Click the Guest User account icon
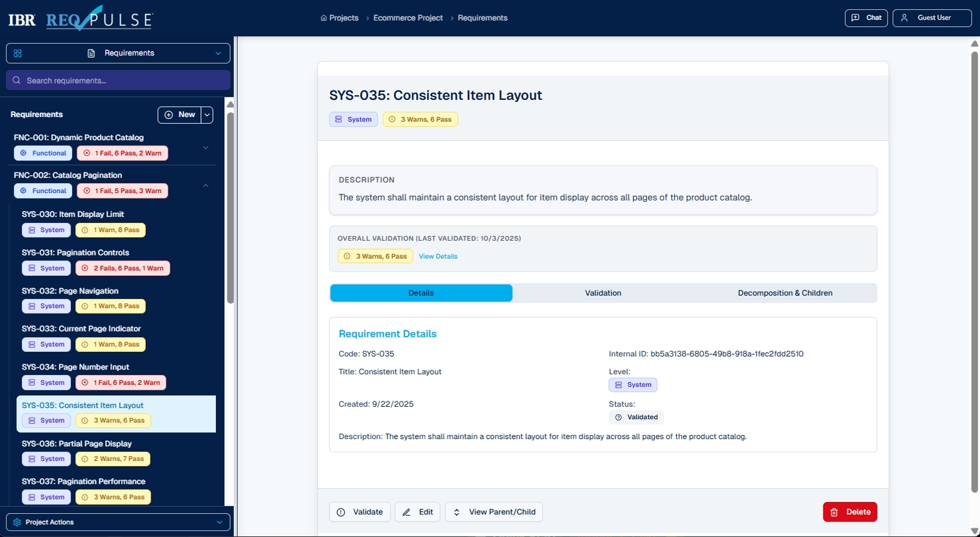Image resolution: width=980 pixels, height=537 pixels. pyautogui.click(x=905, y=18)
